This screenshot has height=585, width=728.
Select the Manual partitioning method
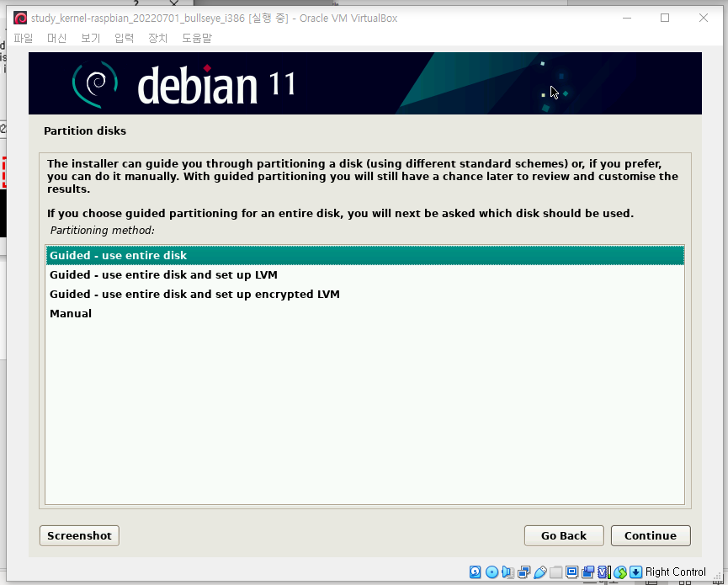(x=71, y=313)
